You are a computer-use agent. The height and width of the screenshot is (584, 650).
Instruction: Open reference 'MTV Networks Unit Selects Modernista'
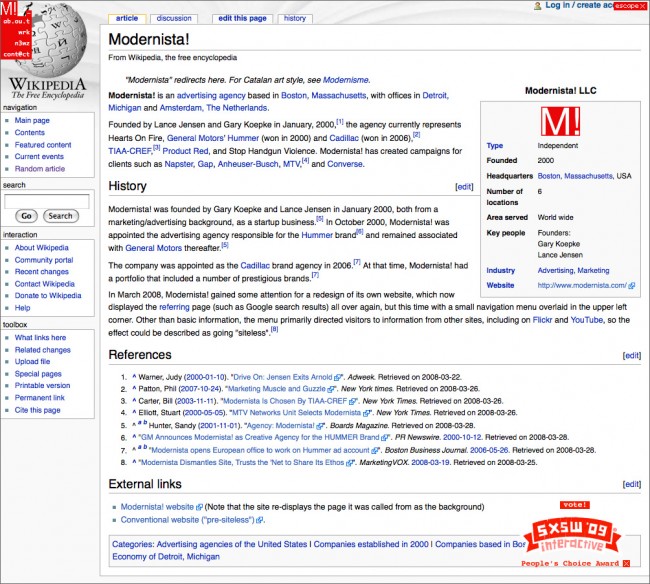tap(296, 413)
